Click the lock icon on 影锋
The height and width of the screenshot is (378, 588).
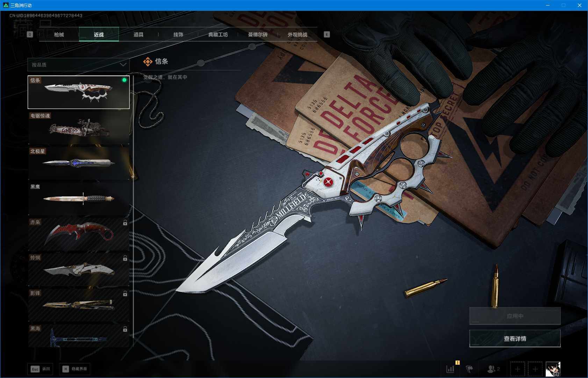125,293
